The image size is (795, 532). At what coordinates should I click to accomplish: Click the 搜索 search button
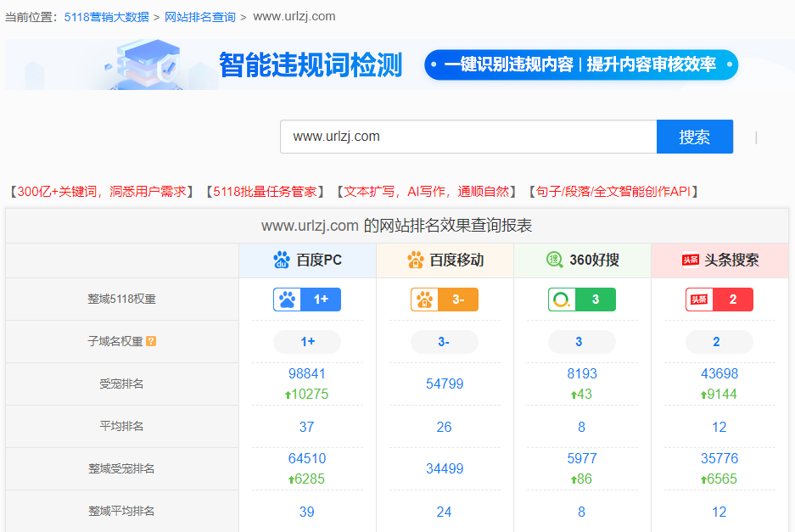click(694, 137)
